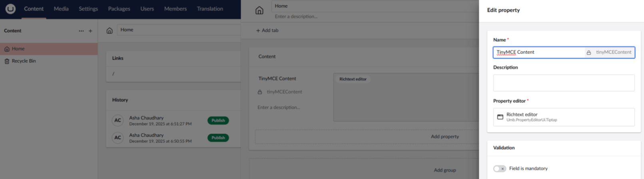Open the Settings section tab
644x179 pixels.
pos(88,9)
